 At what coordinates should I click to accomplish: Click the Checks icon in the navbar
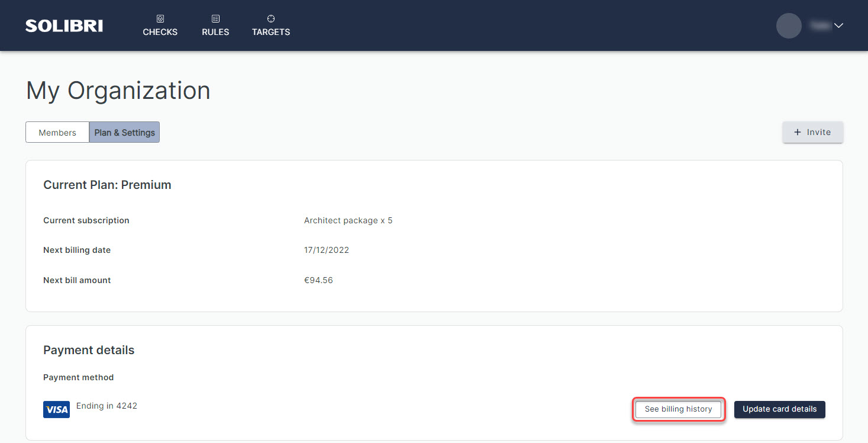click(160, 19)
